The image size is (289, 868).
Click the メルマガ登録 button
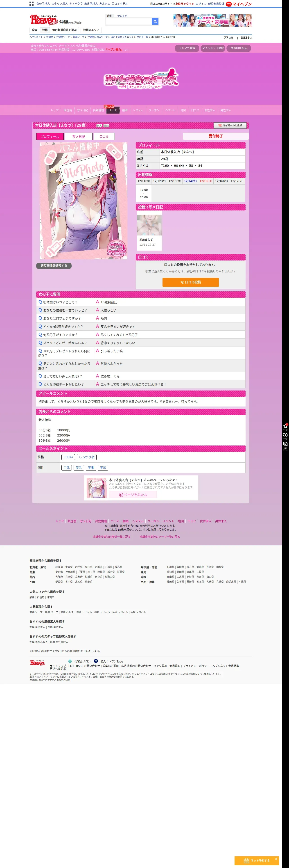click(x=187, y=48)
